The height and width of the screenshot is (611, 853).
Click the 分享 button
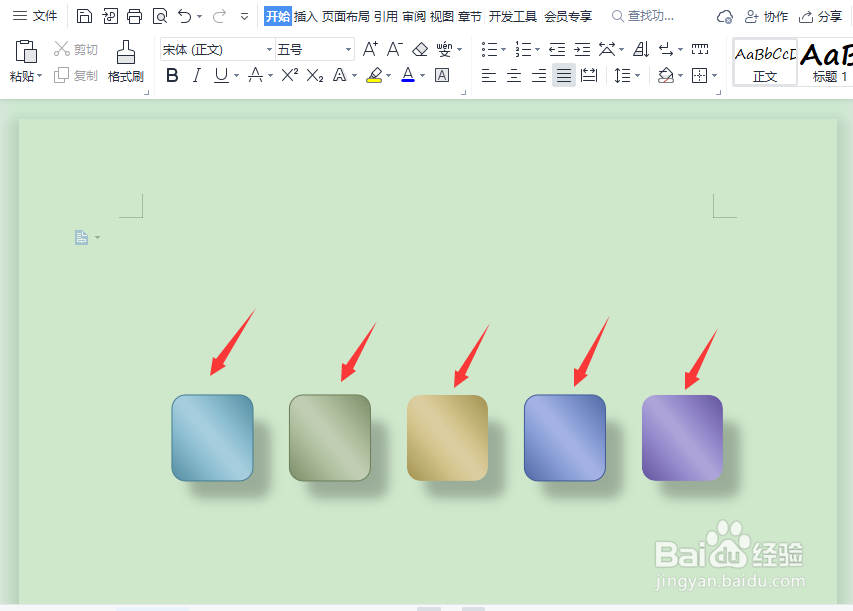click(x=820, y=17)
